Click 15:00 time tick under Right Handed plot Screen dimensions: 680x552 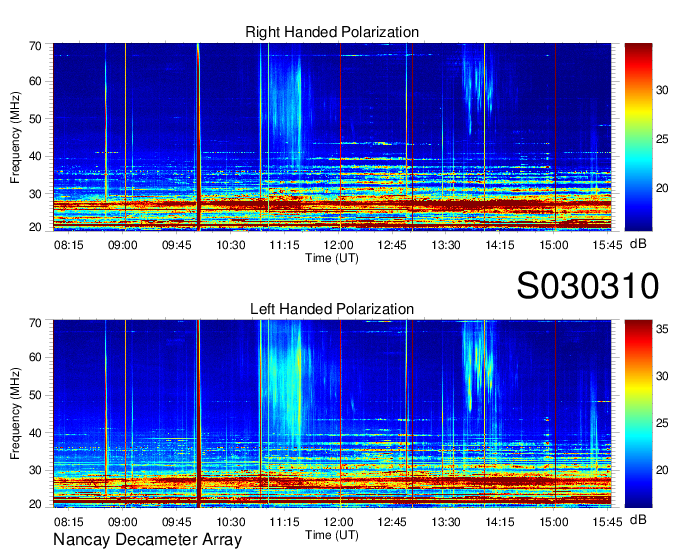point(554,245)
